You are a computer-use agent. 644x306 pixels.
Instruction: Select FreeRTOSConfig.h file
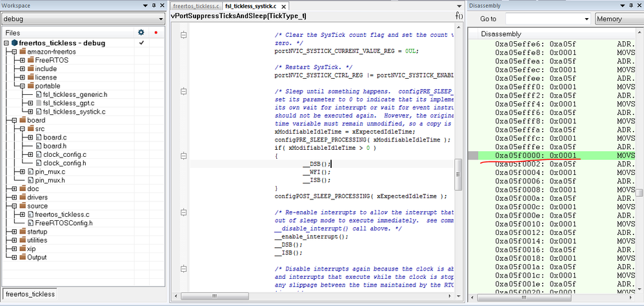(x=64, y=223)
